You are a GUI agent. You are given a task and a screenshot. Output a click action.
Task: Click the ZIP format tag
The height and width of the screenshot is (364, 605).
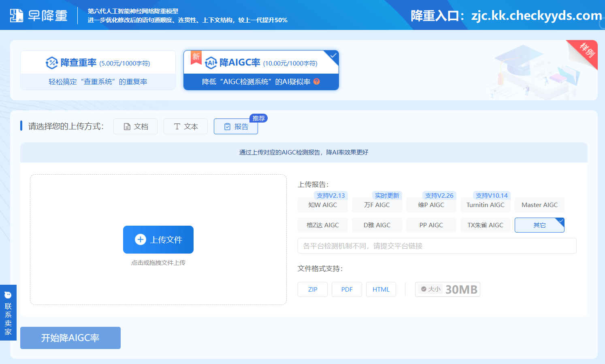313,290
